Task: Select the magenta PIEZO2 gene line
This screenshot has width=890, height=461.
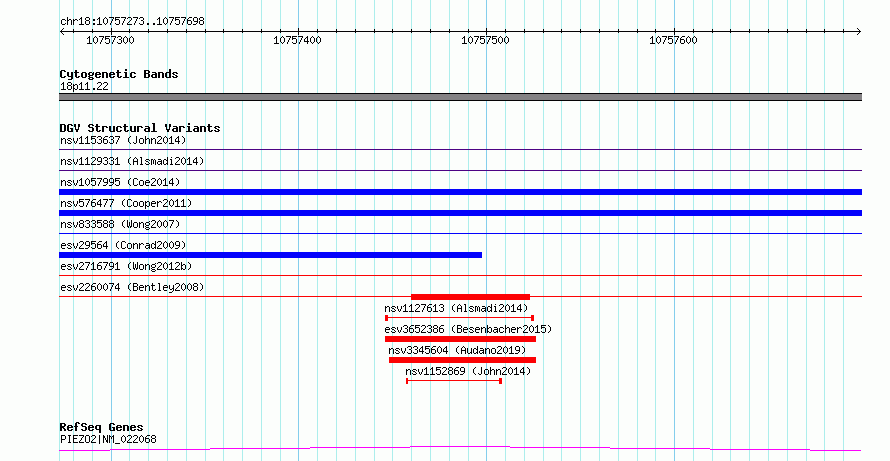Action: pyautogui.click(x=460, y=449)
